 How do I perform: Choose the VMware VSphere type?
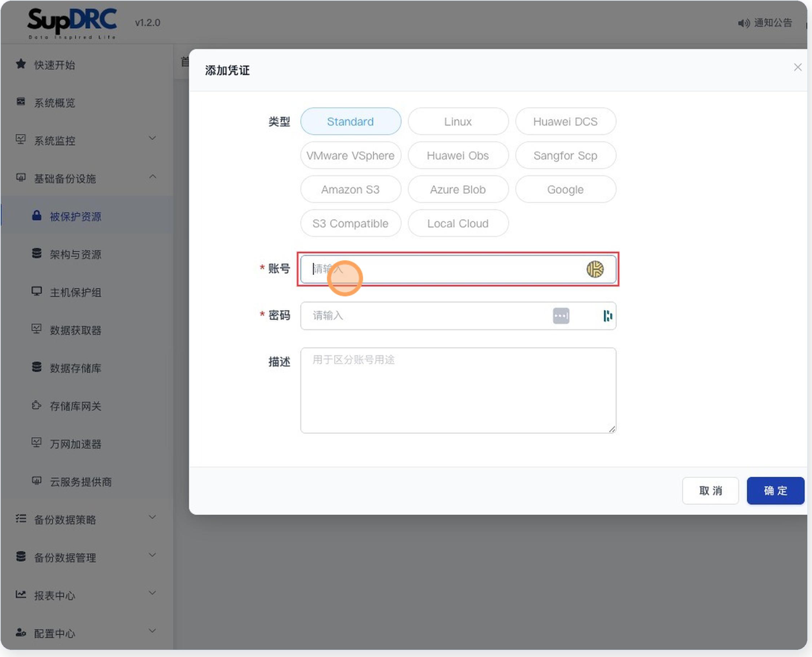(x=350, y=155)
